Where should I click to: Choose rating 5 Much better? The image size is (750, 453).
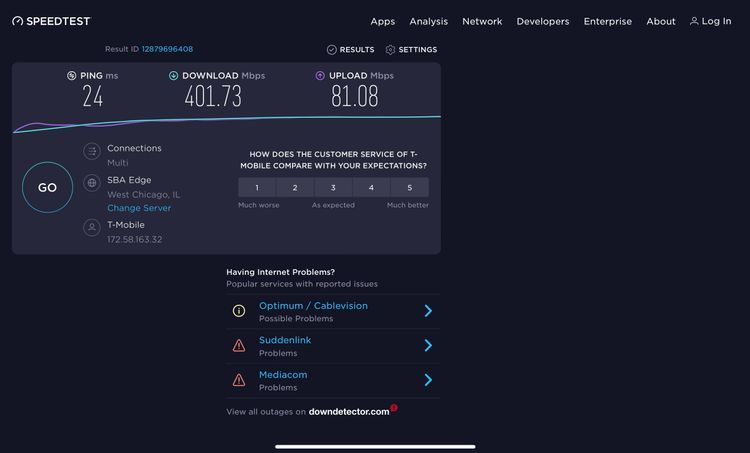(x=409, y=188)
